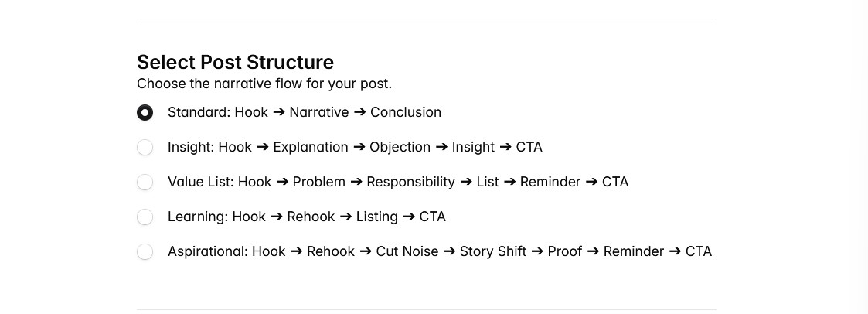Image resolution: width=868 pixels, height=314 pixels.
Task: Click the Value List option label text
Action: pos(397,182)
